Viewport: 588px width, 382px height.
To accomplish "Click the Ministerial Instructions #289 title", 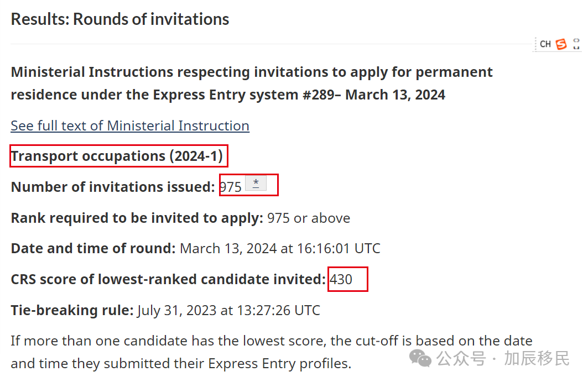I will click(252, 83).
